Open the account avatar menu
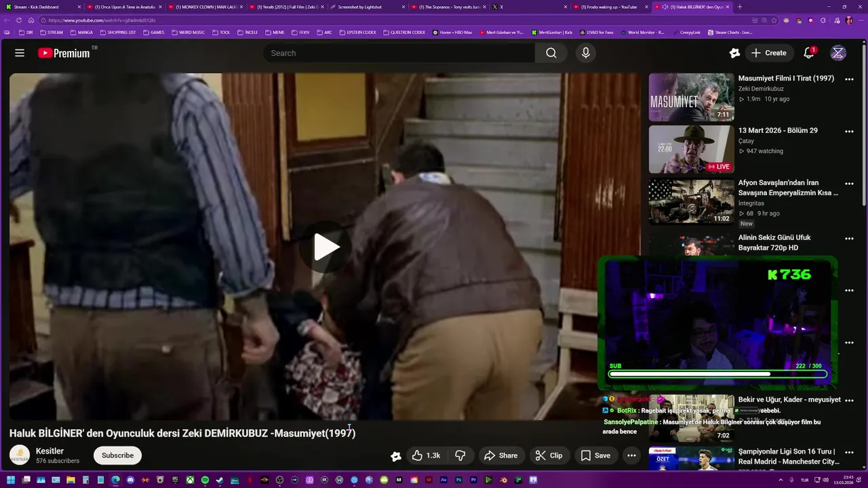Image resolution: width=868 pixels, height=488 pixels. 839,53
